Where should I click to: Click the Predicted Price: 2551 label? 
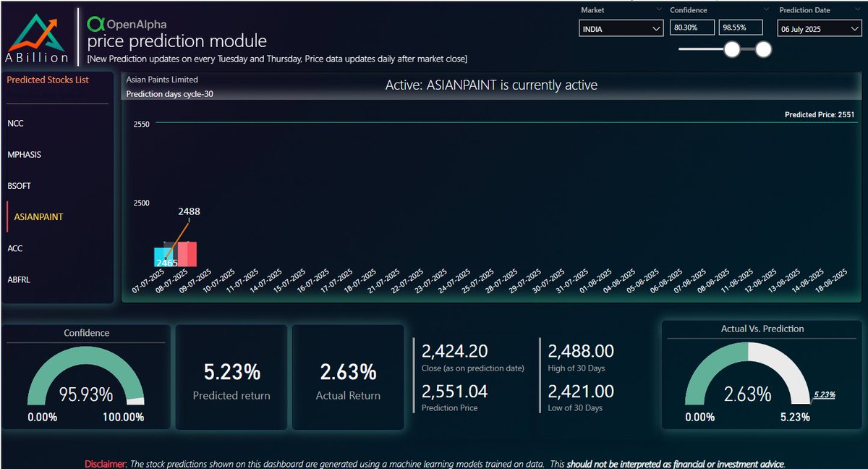coord(821,114)
